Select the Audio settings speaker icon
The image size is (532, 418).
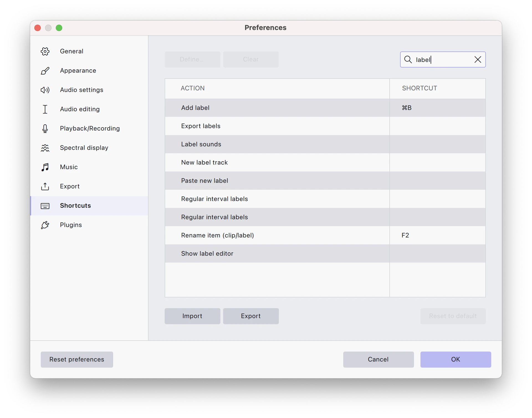point(45,90)
